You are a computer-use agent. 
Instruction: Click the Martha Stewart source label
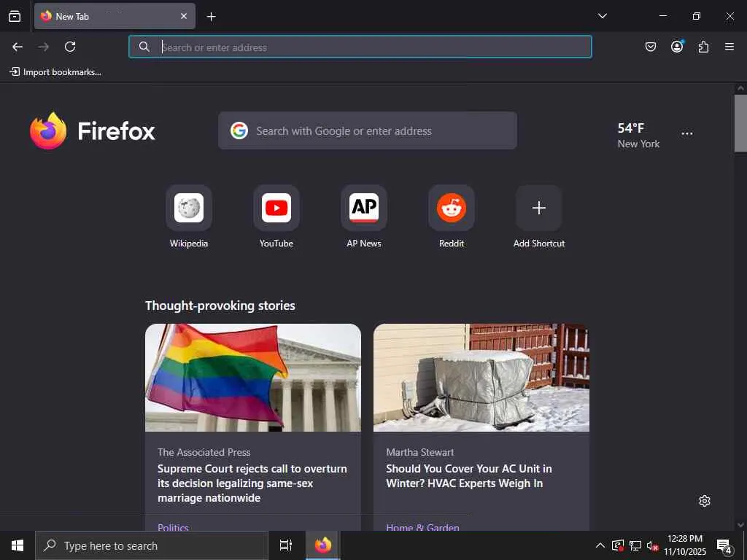tap(419, 452)
